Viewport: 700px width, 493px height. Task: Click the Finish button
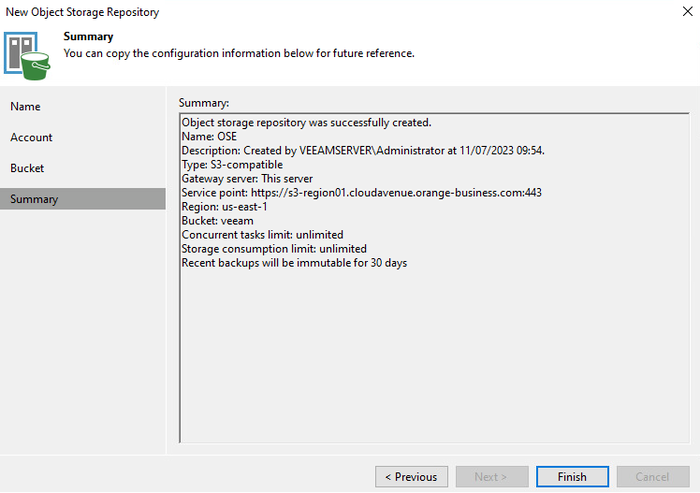click(572, 476)
